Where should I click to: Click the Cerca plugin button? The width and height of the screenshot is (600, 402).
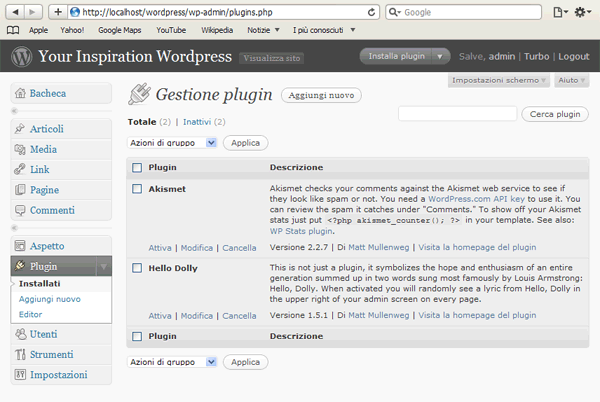(555, 114)
